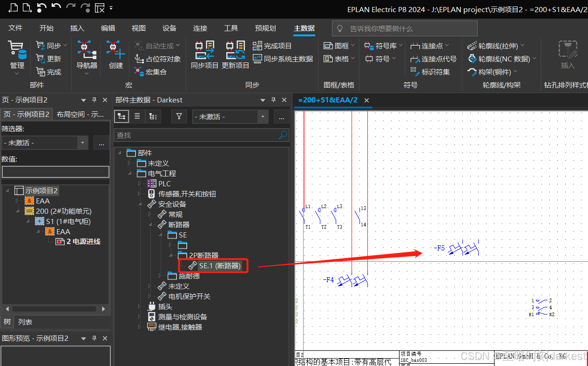Click the 更新项目 button
This screenshot has width=588, height=366.
click(x=235, y=55)
